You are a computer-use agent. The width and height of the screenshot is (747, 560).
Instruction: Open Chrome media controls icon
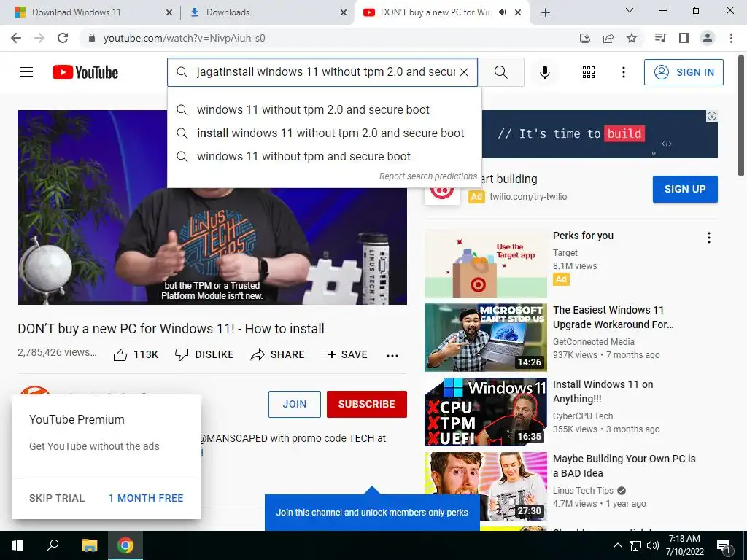(660, 38)
